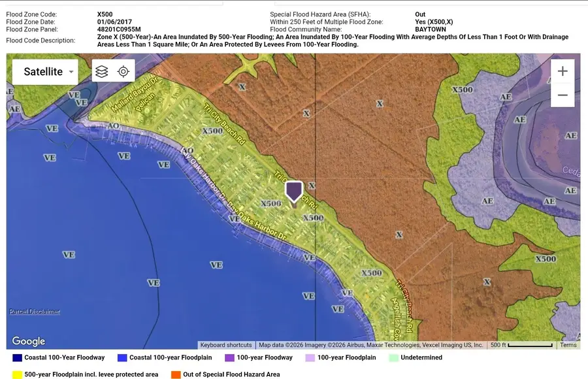The image size is (588, 379).
Task: Click the green Undetermined legend swatch
Action: 393,357
